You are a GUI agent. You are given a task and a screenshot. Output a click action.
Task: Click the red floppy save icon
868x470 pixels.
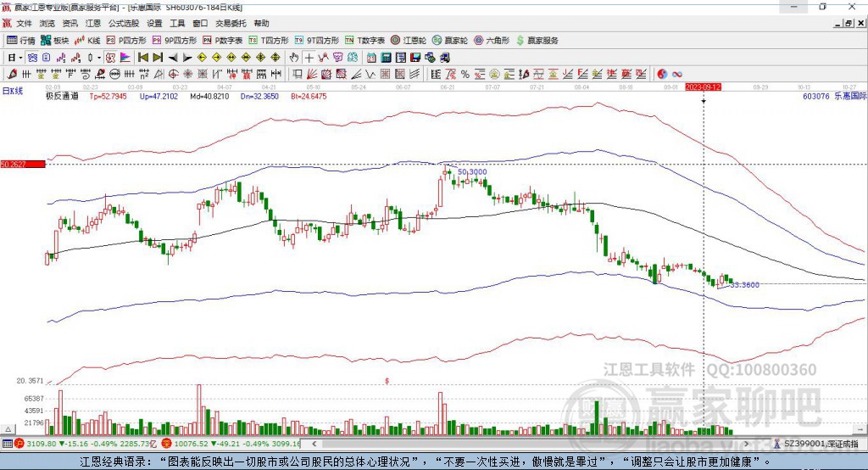coord(415,58)
